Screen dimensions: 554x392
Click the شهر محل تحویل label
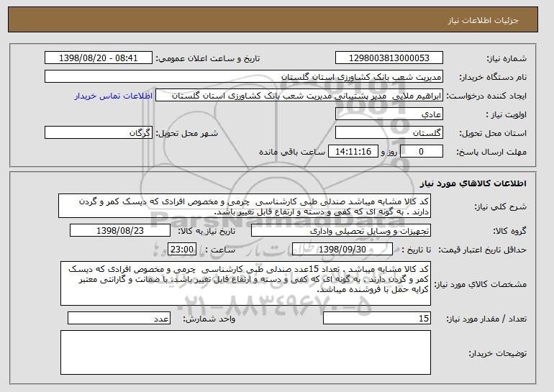point(187,134)
